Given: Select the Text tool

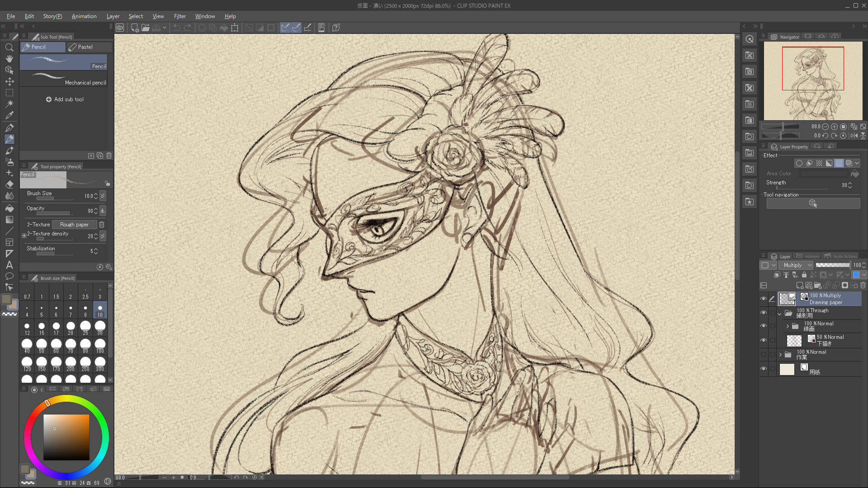Looking at the screenshot, I should tap(9, 265).
